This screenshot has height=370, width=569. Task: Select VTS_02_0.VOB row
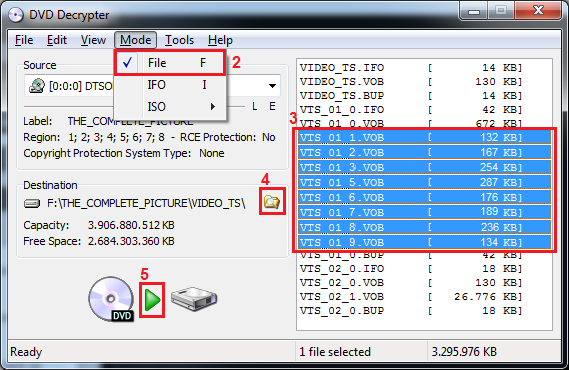(x=411, y=283)
